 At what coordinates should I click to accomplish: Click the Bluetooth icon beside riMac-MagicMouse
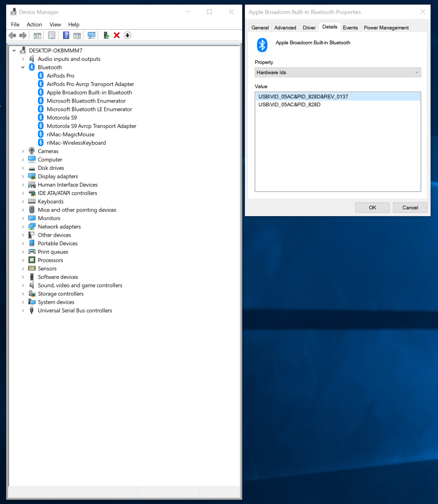(x=41, y=134)
